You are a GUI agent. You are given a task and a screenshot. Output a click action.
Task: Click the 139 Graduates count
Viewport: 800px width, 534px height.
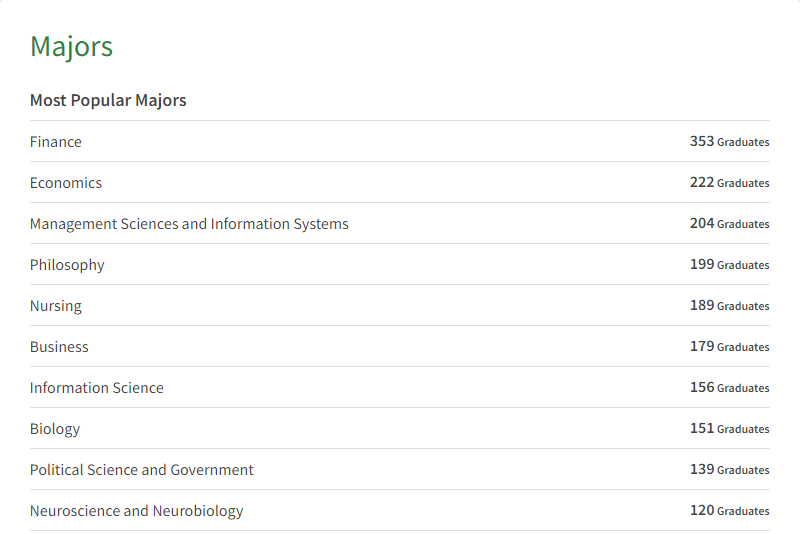click(729, 470)
